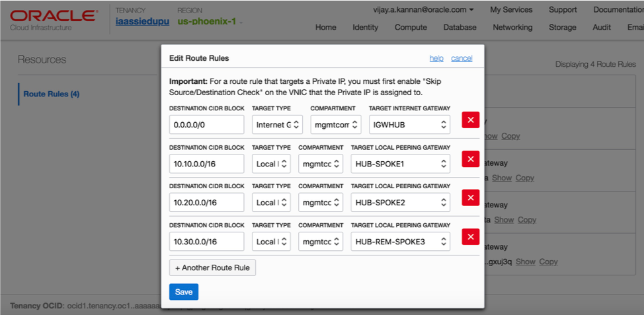Delete the 10.10.0.0/16 route rule

pyautogui.click(x=471, y=158)
